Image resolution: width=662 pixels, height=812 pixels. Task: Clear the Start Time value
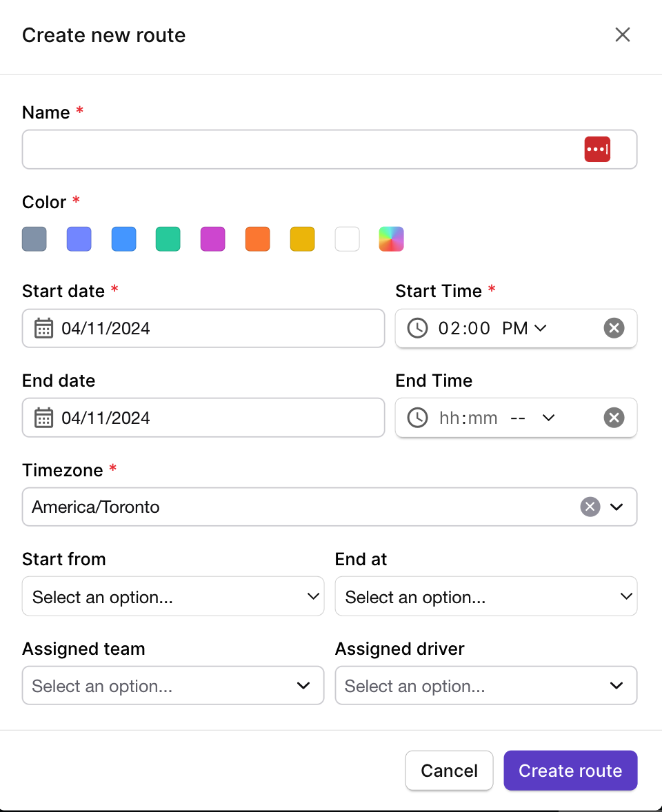point(614,328)
